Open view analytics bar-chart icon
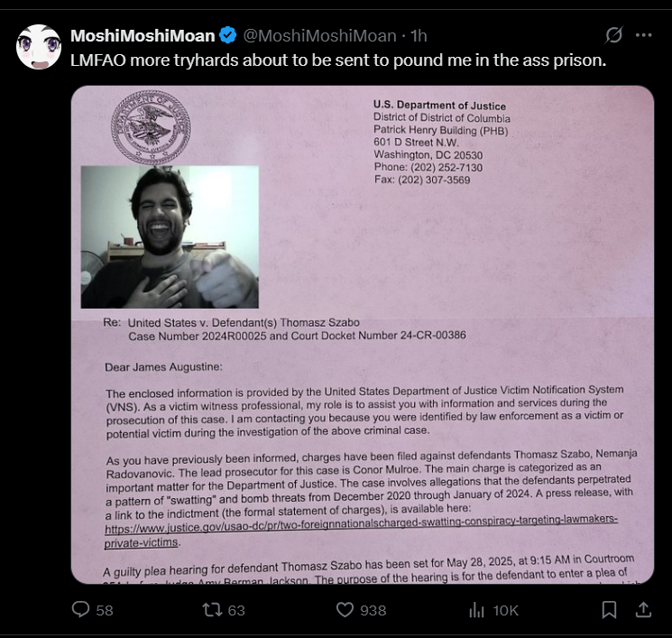This screenshot has height=638, width=672. tap(476, 609)
